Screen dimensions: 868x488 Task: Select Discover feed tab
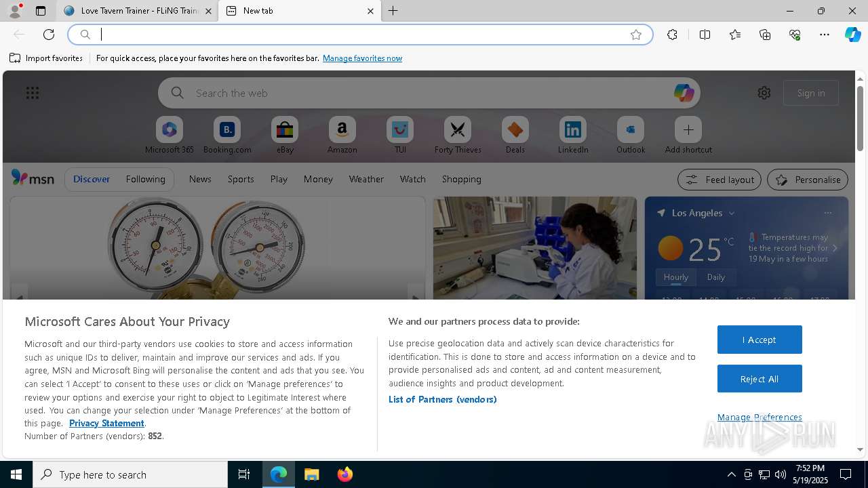pyautogui.click(x=92, y=179)
